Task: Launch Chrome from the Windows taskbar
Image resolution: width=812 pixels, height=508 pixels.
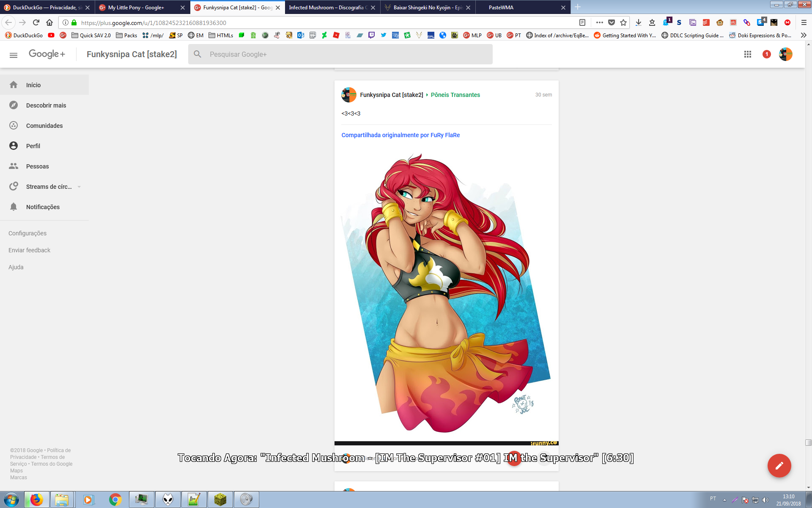Action: [x=115, y=500]
